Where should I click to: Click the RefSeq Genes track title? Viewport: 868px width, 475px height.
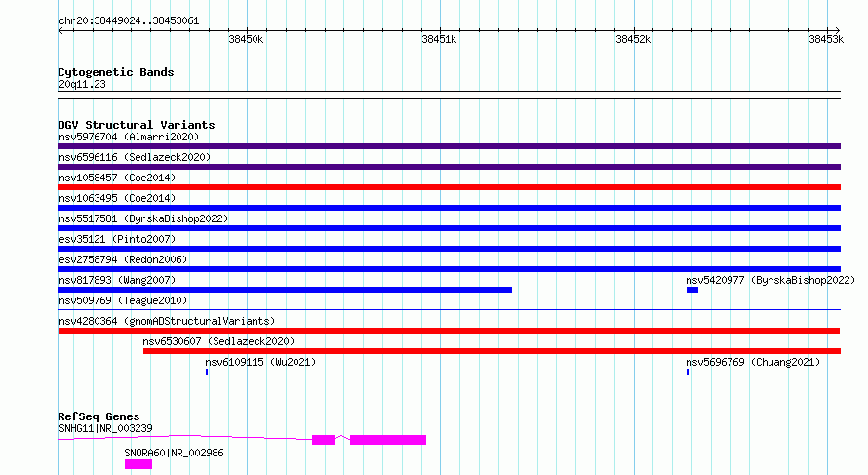click(x=99, y=416)
